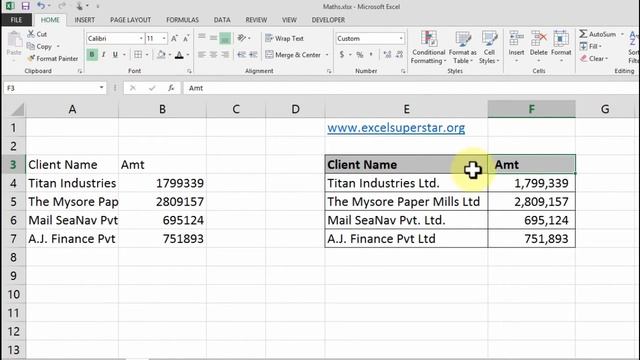Open the Custom number format dropdown
This screenshot has height=360, width=640.
click(401, 38)
